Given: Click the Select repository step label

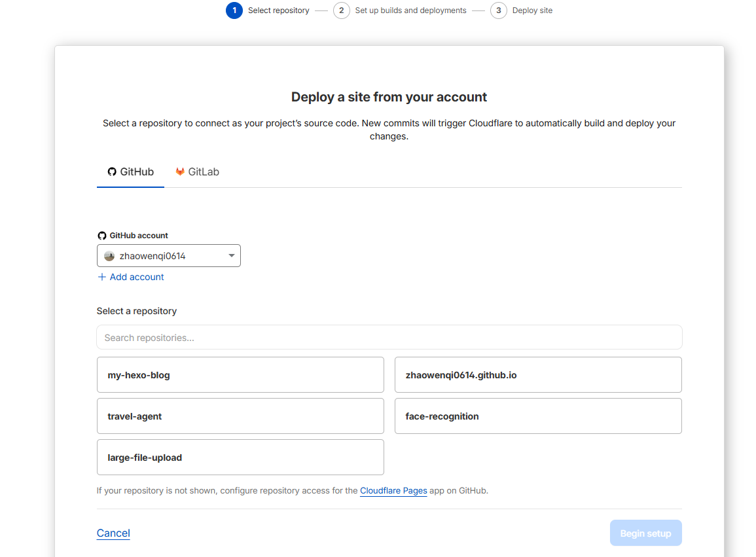Looking at the screenshot, I should pyautogui.click(x=279, y=10).
